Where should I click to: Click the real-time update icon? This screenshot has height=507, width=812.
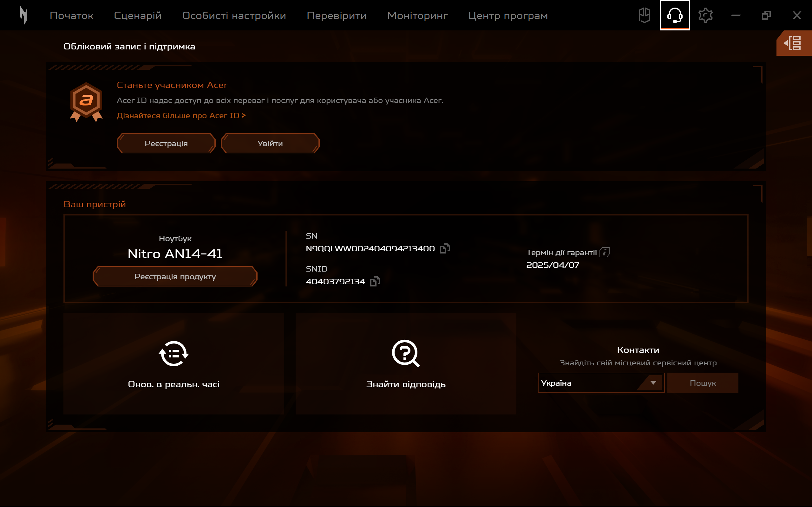174,354
